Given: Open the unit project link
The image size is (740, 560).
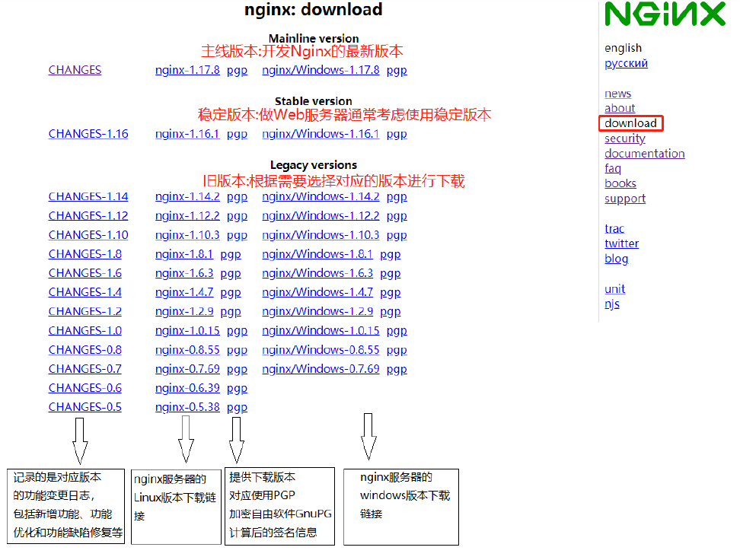Looking at the screenshot, I should 614,288.
